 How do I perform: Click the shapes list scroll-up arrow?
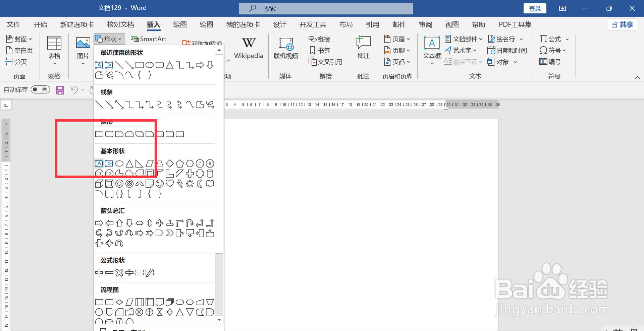219,50
